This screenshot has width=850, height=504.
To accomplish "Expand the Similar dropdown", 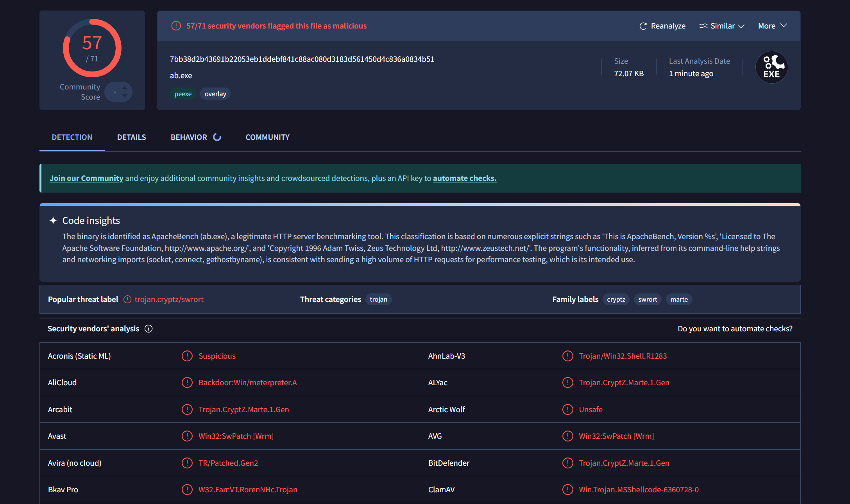I will coord(722,26).
